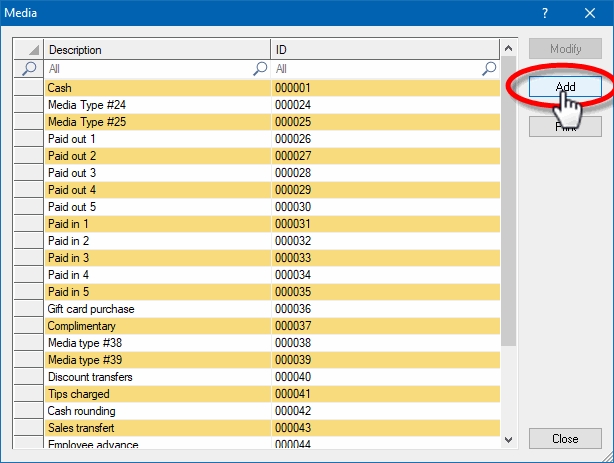The image size is (614, 463).
Task: Focus the Description filter input field
Action: point(148,69)
